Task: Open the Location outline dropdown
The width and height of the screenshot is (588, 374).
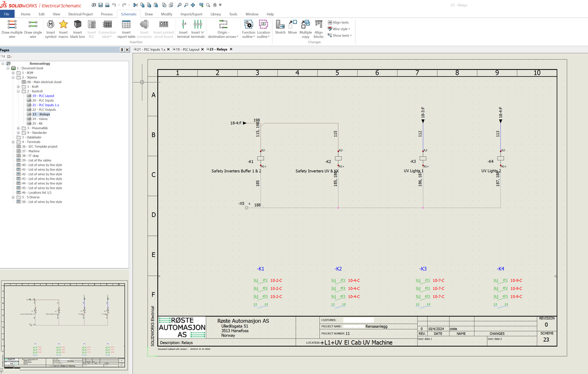Action: [x=263, y=34]
